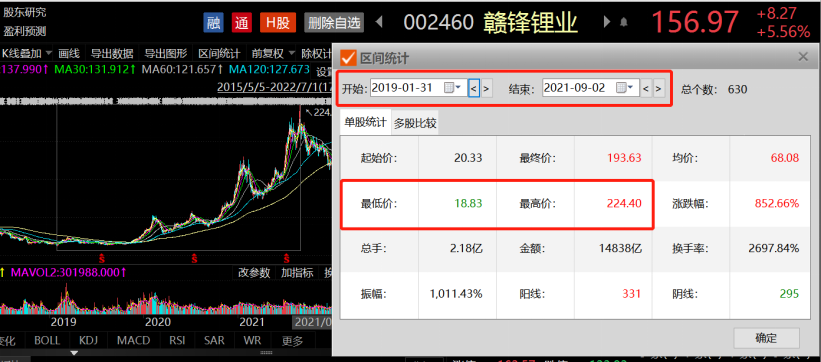Click the orange H股 badge

[278, 23]
